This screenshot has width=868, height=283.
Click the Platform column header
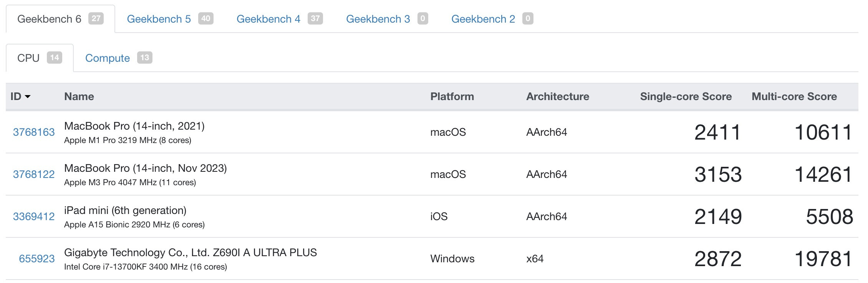coord(452,97)
